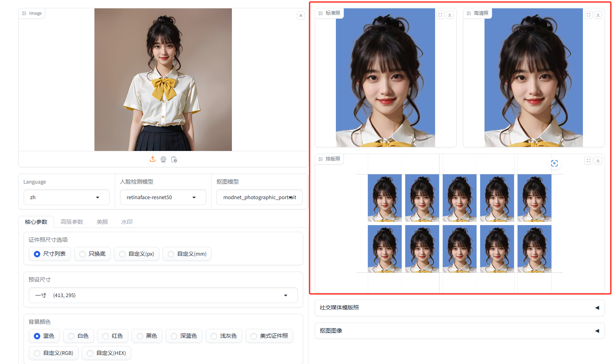612x364 pixels.
Task: Select 自定义(HEX) background option
Action: [106, 353]
